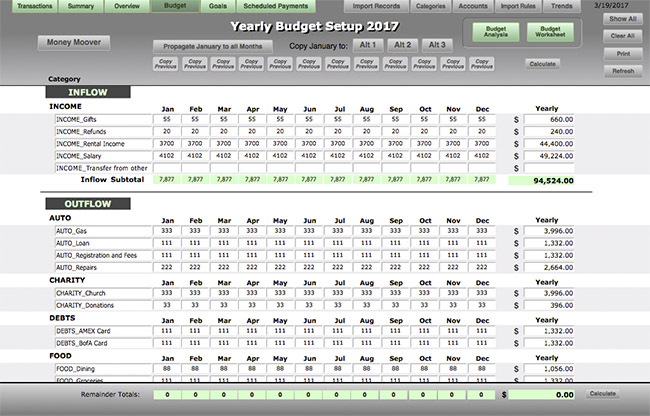This screenshot has height=416, width=650.
Task: Edit DEBTS_AMEX Card July amount
Action: coord(338,331)
